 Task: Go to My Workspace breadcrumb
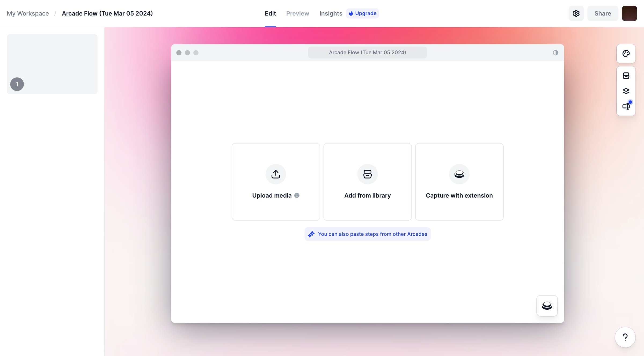pos(28,13)
